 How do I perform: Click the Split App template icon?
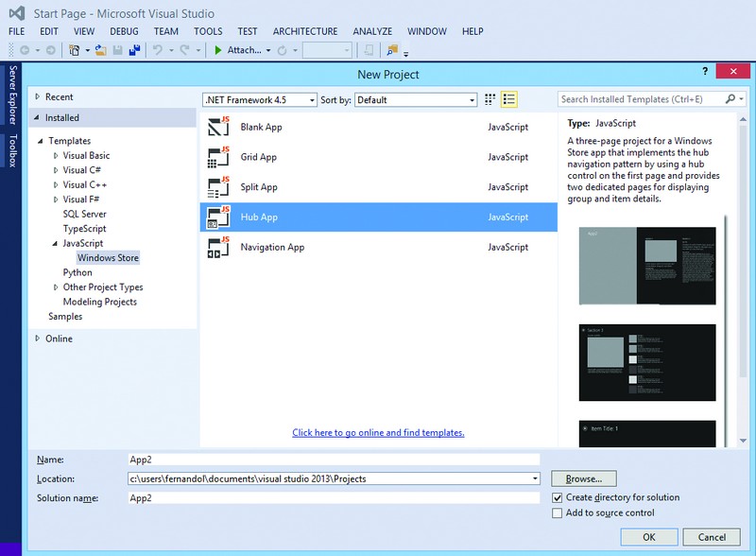click(218, 187)
